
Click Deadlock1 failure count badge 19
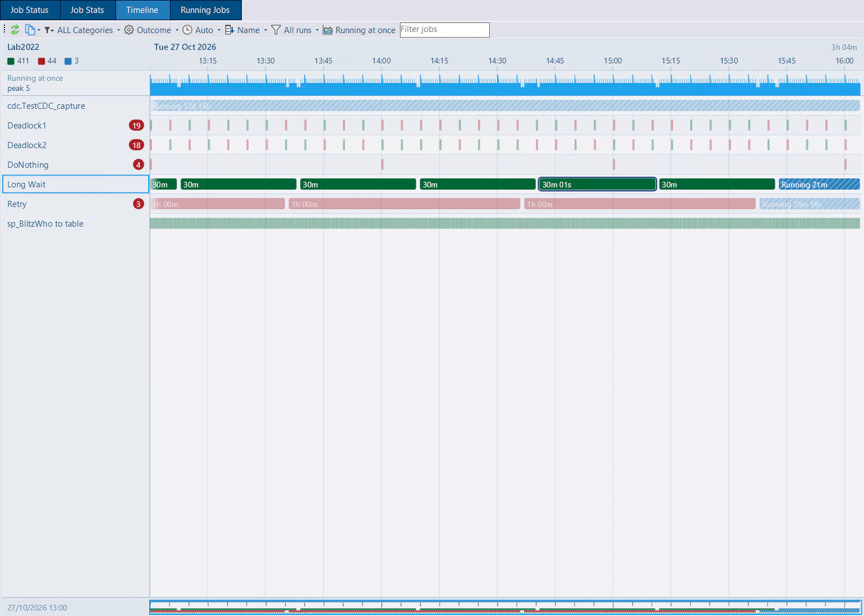[x=136, y=126]
